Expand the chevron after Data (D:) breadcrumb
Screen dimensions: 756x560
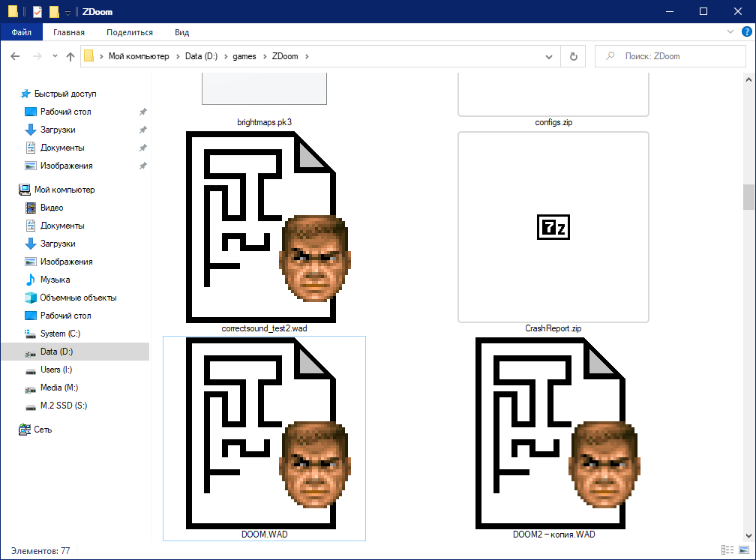click(226, 56)
